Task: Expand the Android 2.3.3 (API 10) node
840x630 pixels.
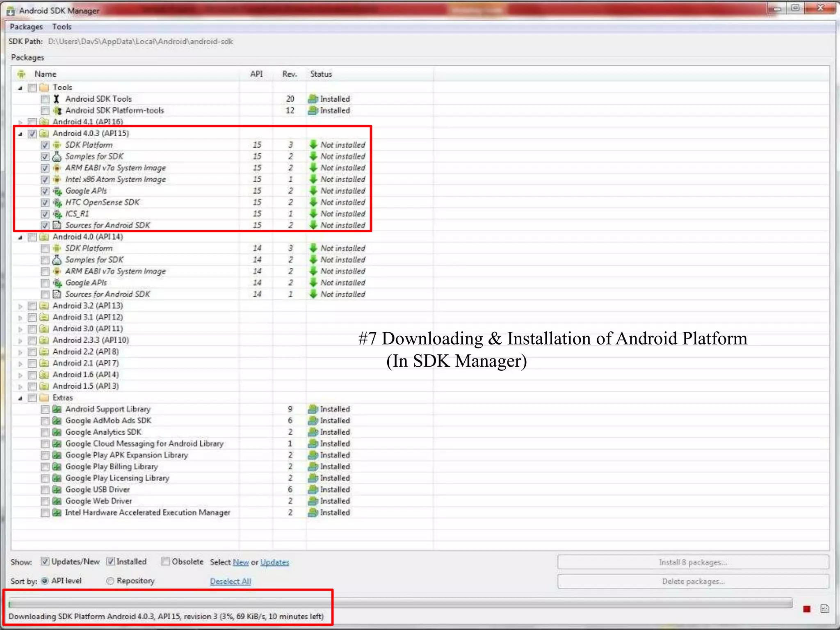Action: click(x=20, y=340)
